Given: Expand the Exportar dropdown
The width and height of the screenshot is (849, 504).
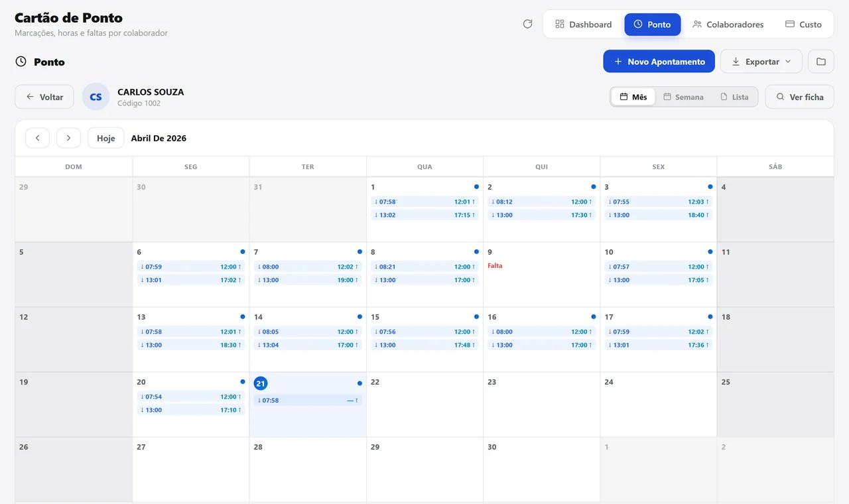Looking at the screenshot, I should pyautogui.click(x=761, y=62).
